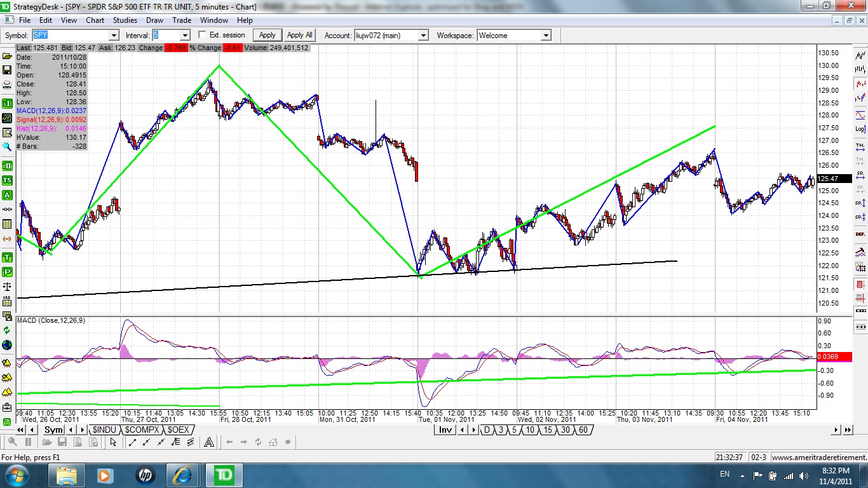Open the File menu
This screenshot has width=868, height=488.
(x=25, y=20)
